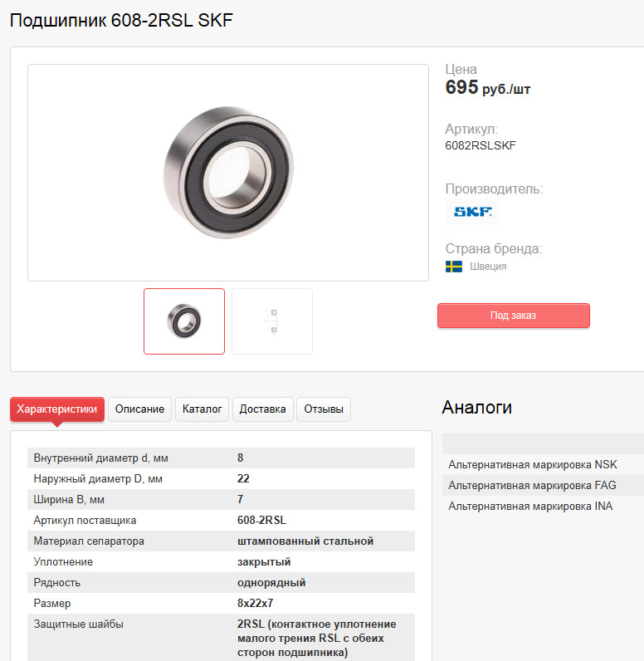Click Альтернативная маркировка INA row

[543, 506]
